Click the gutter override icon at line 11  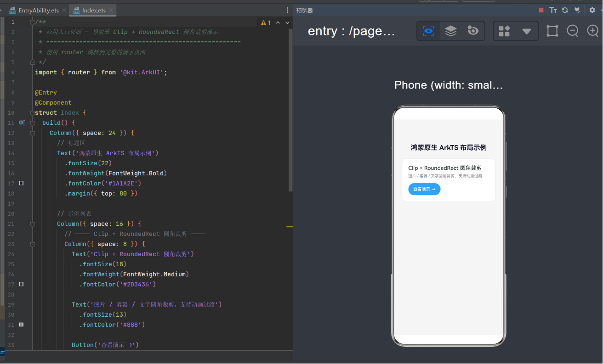[x=22, y=123]
